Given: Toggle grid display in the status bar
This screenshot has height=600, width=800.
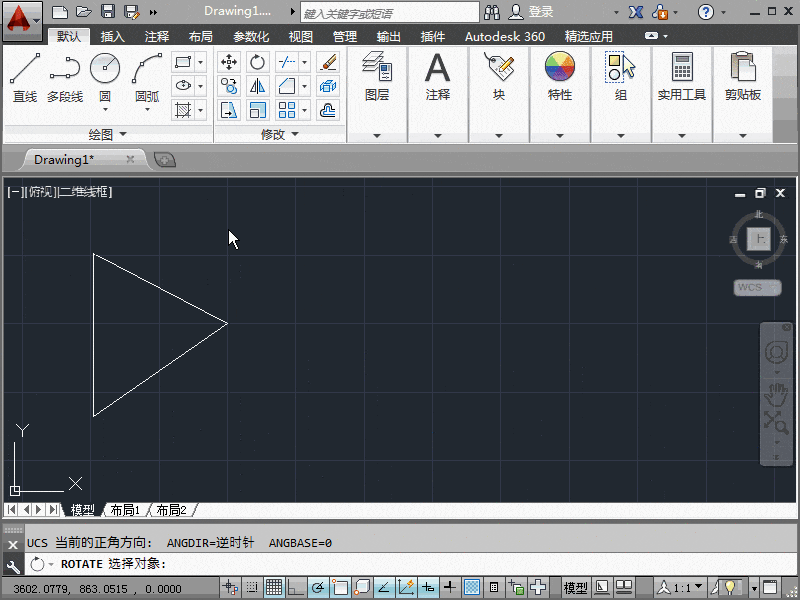Looking at the screenshot, I should tap(273, 587).
